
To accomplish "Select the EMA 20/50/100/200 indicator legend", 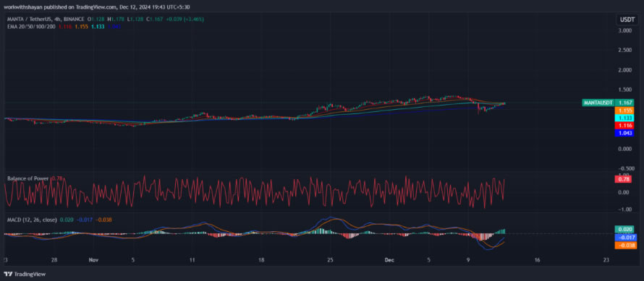I will tap(31, 26).
